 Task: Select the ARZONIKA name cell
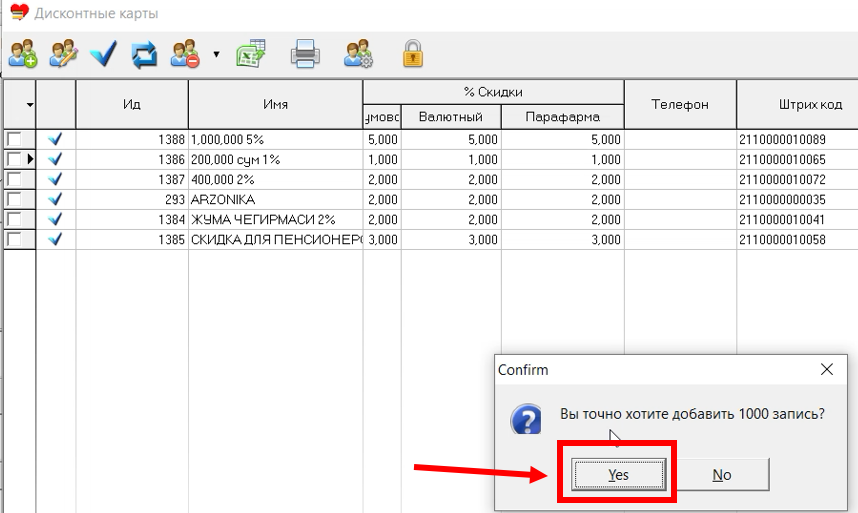click(x=275, y=199)
